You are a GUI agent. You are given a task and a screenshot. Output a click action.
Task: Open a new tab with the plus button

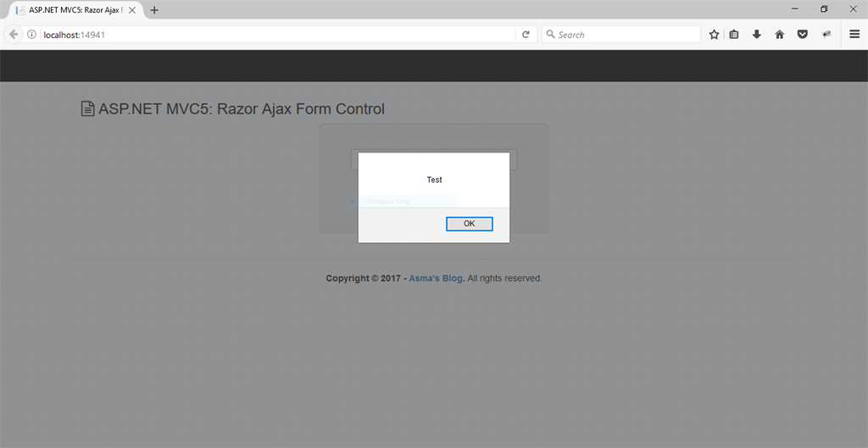click(154, 10)
